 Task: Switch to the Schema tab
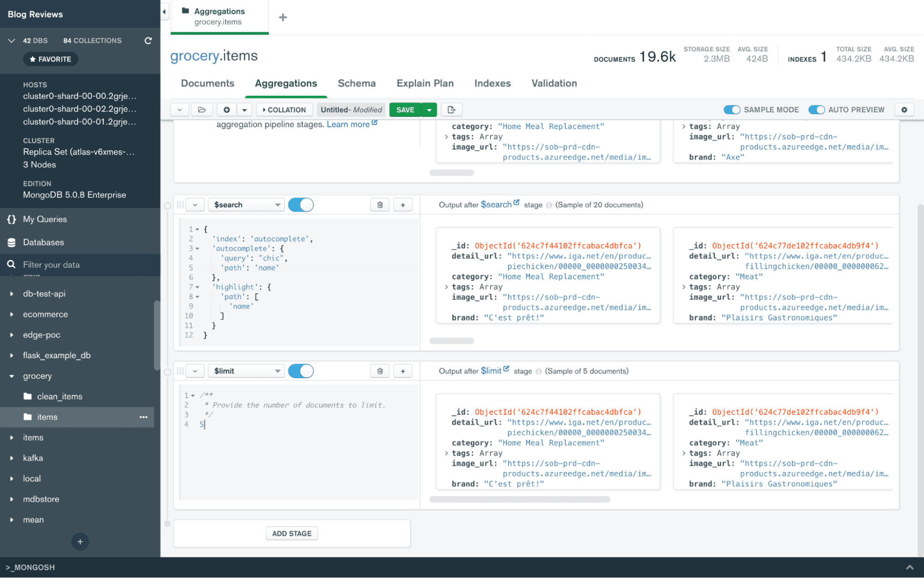click(357, 83)
